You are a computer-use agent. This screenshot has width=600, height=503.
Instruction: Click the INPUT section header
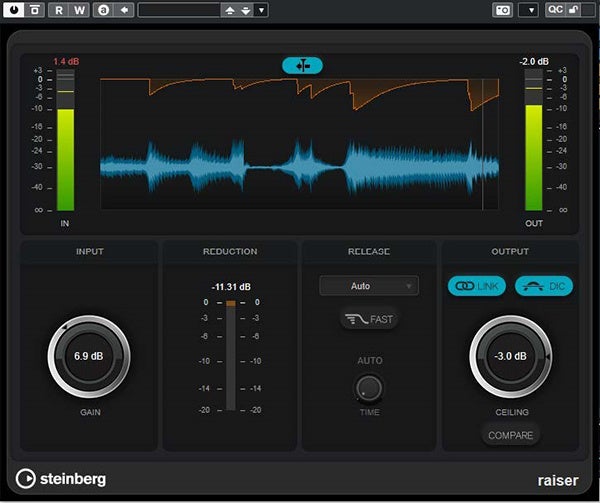tap(90, 251)
